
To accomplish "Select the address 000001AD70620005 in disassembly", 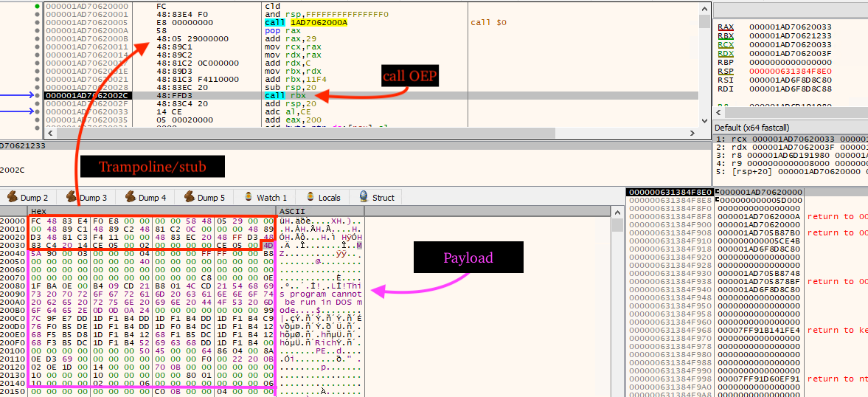I will pos(86,22).
